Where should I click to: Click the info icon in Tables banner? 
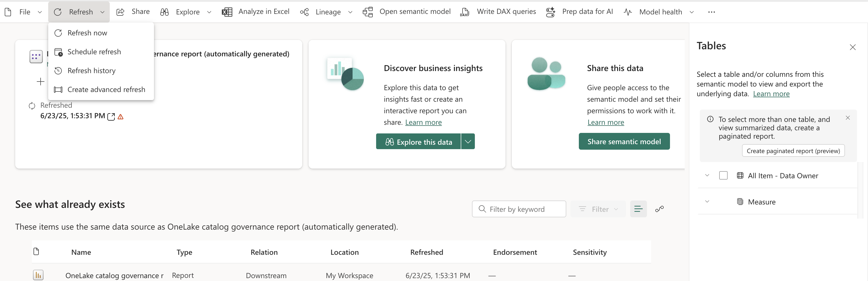(x=710, y=119)
